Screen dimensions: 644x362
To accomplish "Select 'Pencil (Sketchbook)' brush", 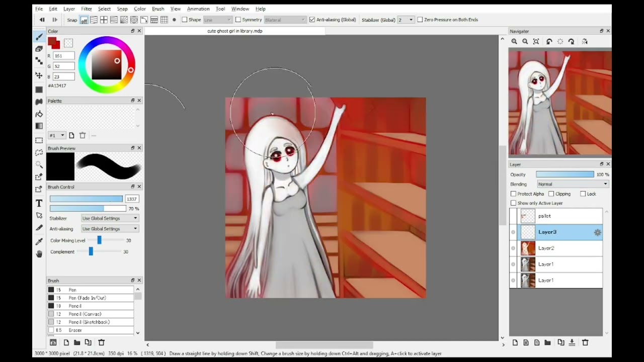I will (x=91, y=322).
